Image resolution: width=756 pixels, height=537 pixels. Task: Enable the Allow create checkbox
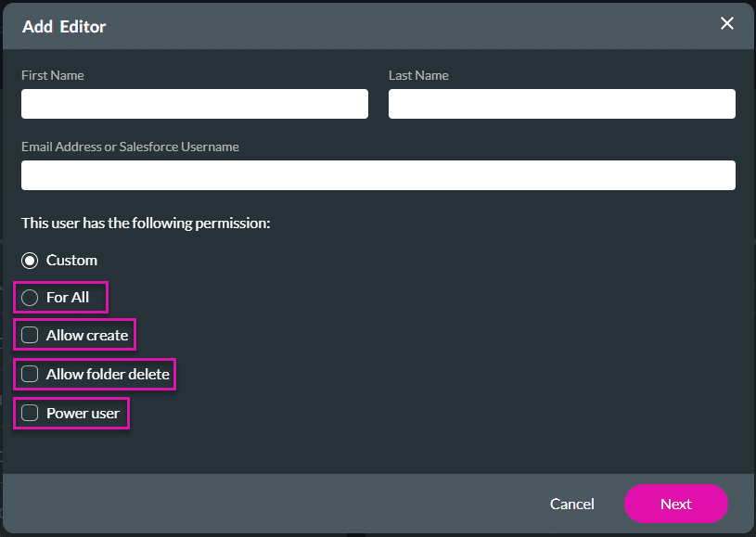coord(29,334)
